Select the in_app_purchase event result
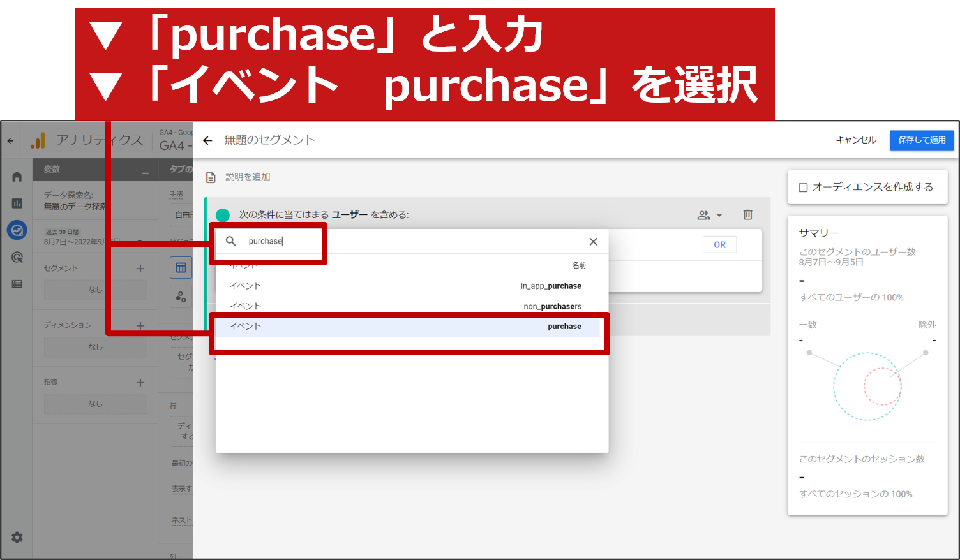This screenshot has width=960, height=560. click(x=407, y=286)
